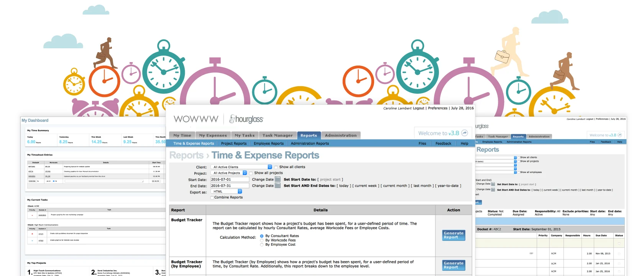Screen dimensions: 644x276
Task: Select By Employee Cost calculation method
Action: (262, 245)
